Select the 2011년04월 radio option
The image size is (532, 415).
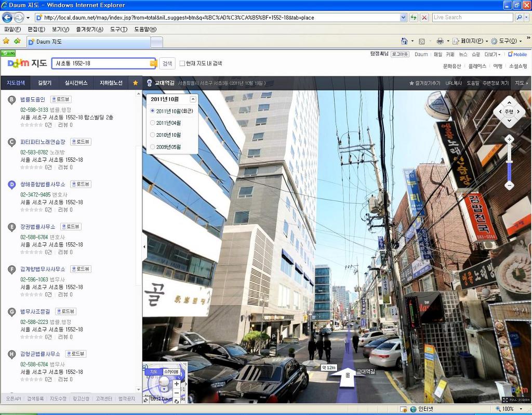(x=152, y=123)
